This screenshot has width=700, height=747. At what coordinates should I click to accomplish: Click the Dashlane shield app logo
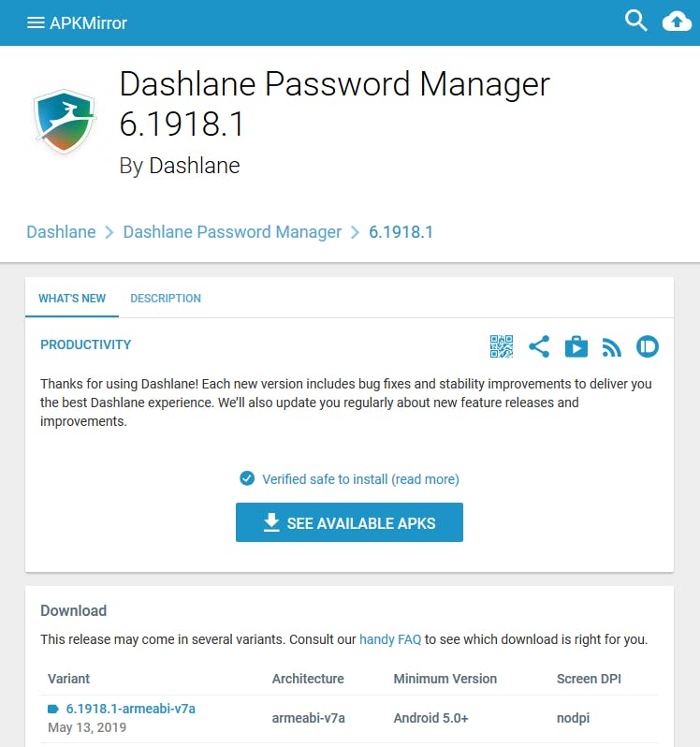click(66, 123)
